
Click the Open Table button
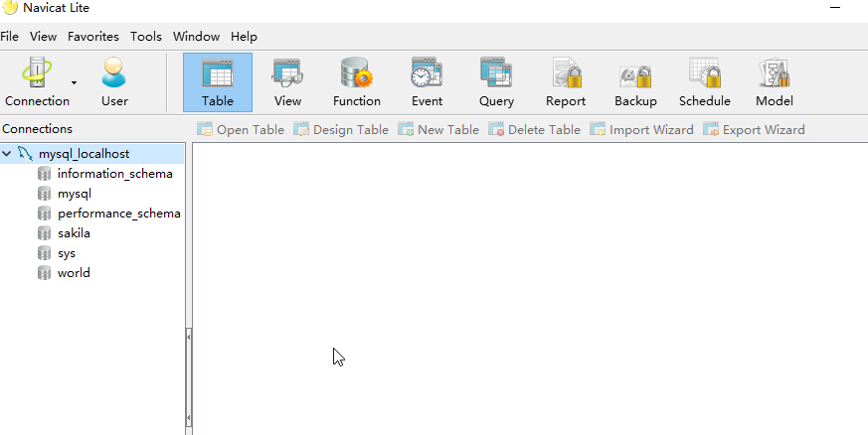coord(241,130)
